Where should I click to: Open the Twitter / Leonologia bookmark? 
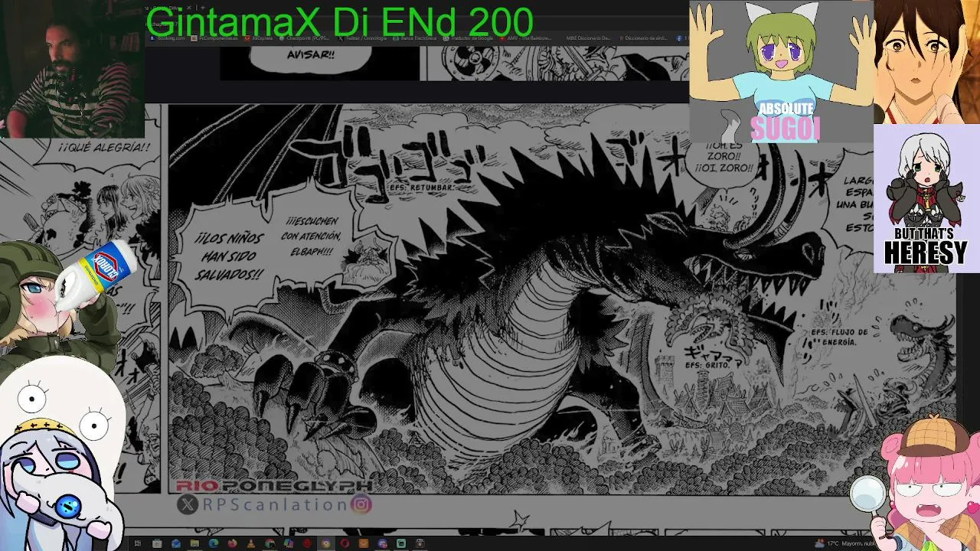pos(364,37)
